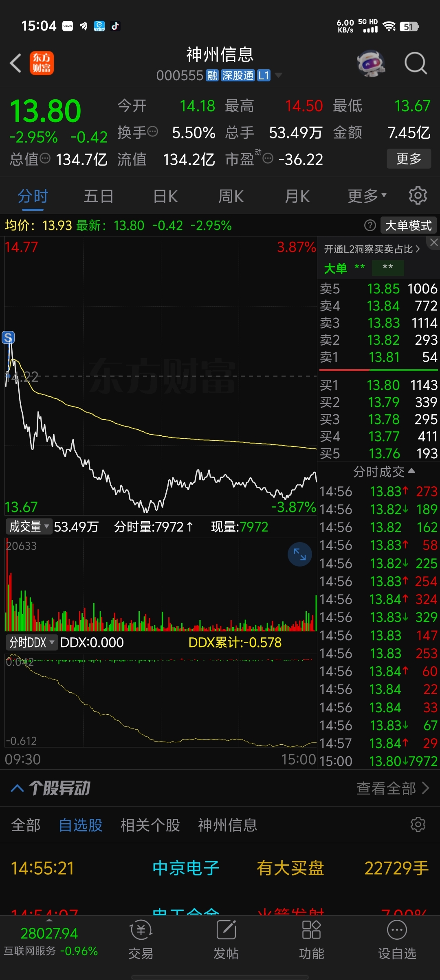Image resolution: width=440 pixels, height=980 pixels.
Task: Open 交易 trading icon
Action: point(141,930)
